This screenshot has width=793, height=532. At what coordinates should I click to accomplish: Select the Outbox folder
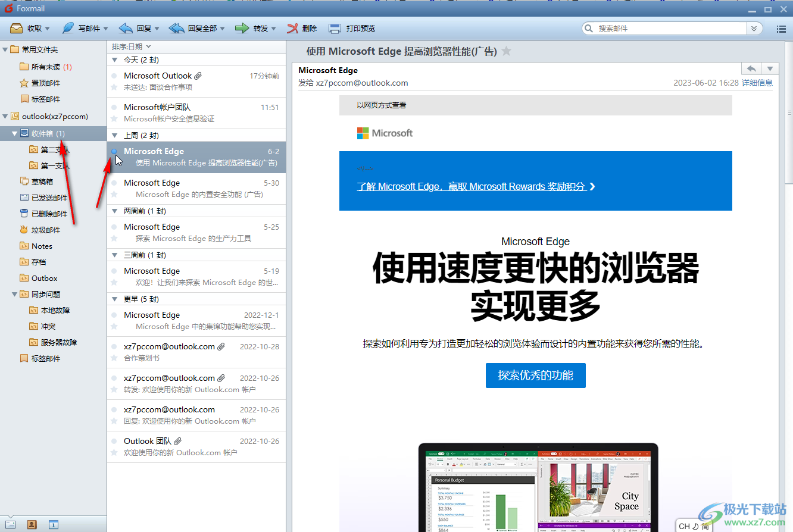click(x=39, y=278)
